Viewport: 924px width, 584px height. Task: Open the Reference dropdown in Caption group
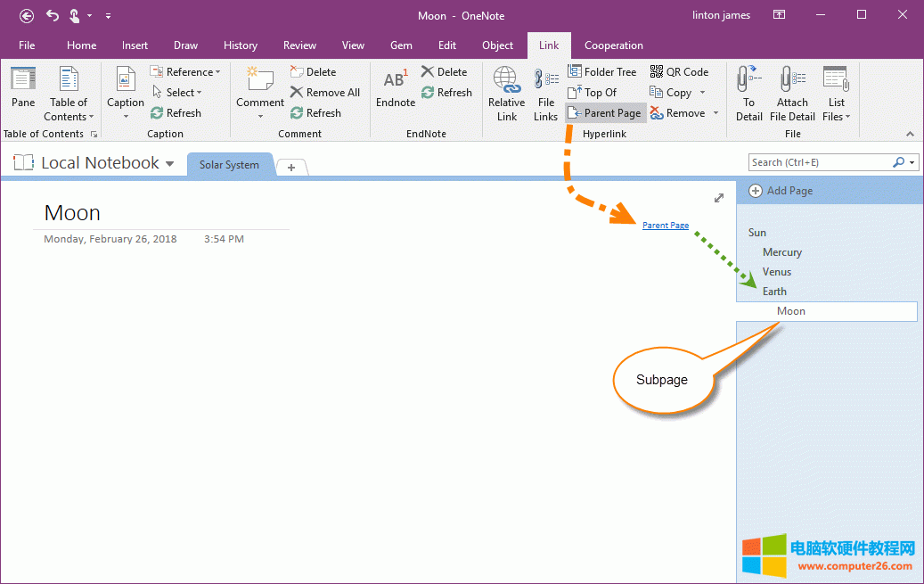pyautogui.click(x=185, y=72)
